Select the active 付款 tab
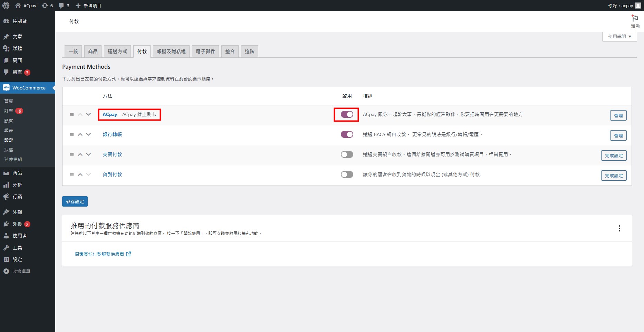Viewport: 644px width, 332px height. coord(142,51)
